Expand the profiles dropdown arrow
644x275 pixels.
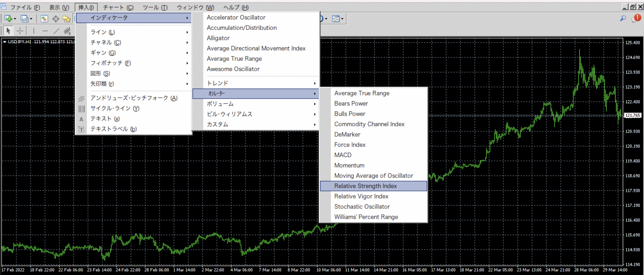(31, 19)
